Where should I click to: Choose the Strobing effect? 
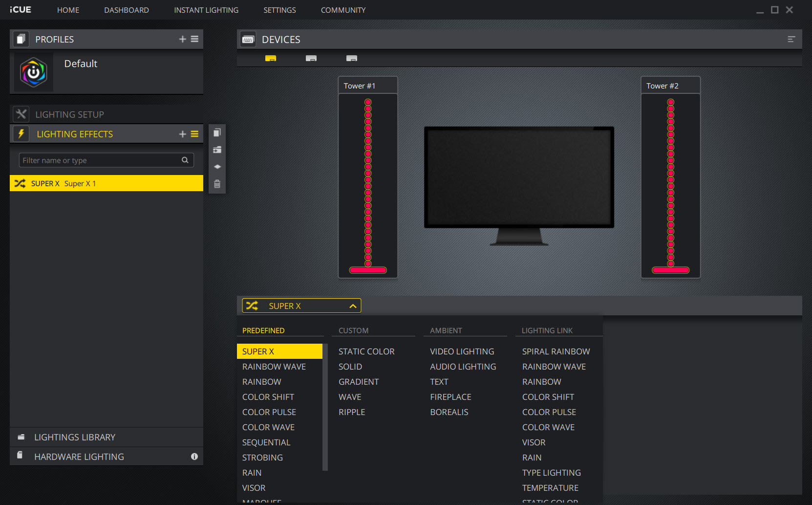pos(262,458)
